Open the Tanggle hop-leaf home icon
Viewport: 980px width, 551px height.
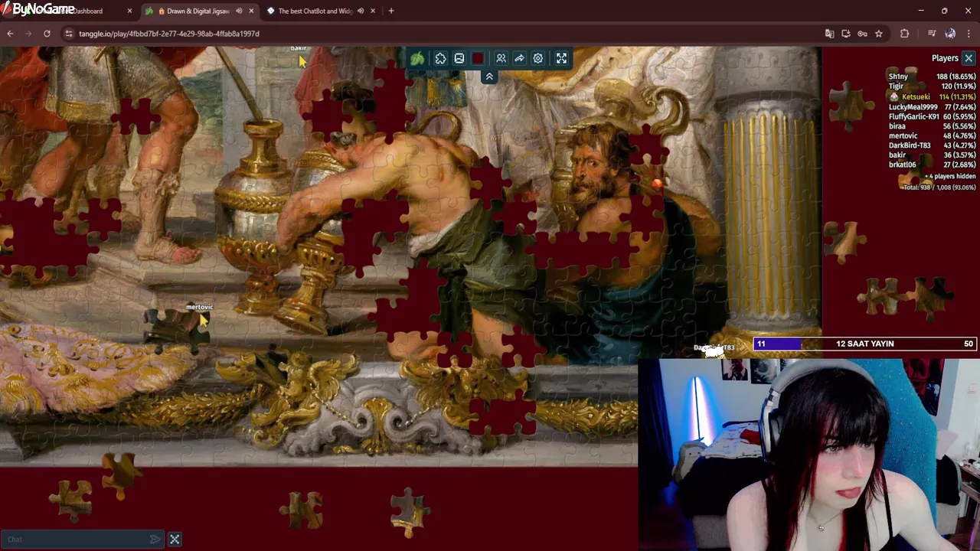point(417,58)
